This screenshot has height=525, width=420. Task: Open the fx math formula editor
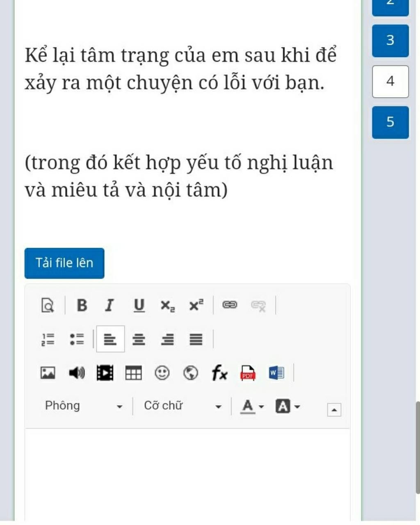click(219, 372)
